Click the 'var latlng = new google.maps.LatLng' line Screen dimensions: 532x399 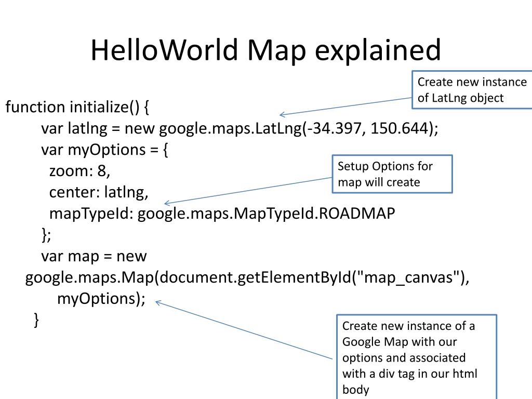pos(240,129)
